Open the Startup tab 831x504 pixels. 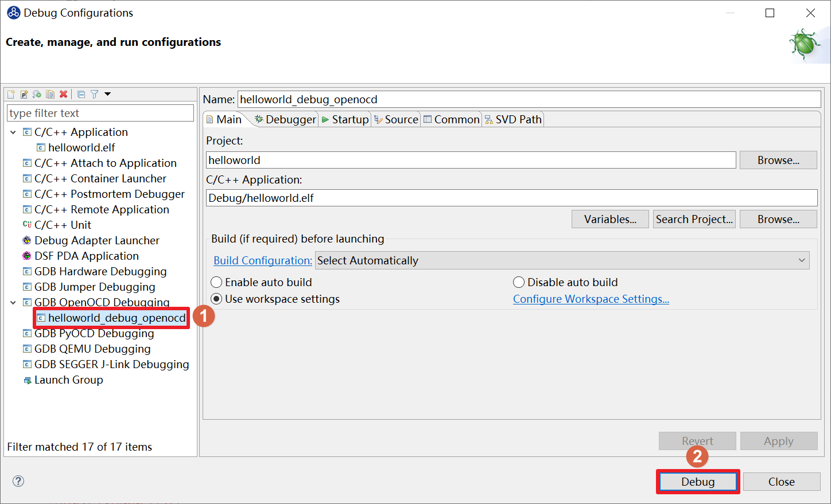345,119
